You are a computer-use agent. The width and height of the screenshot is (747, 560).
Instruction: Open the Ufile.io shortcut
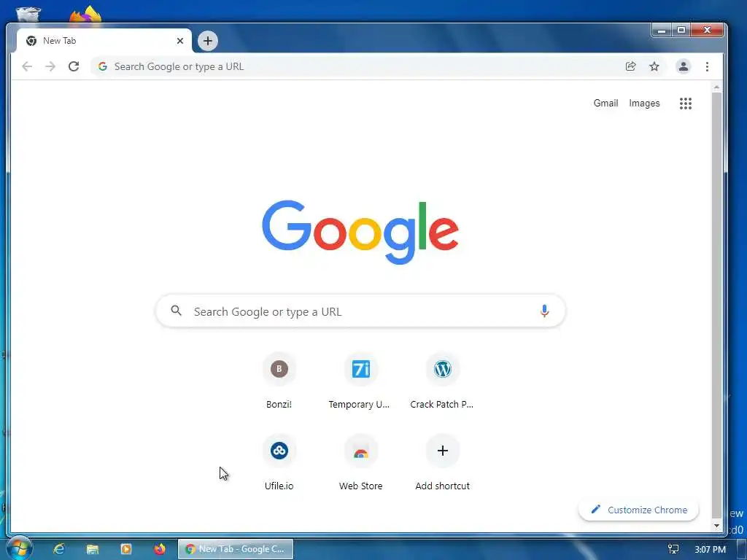[x=279, y=463]
